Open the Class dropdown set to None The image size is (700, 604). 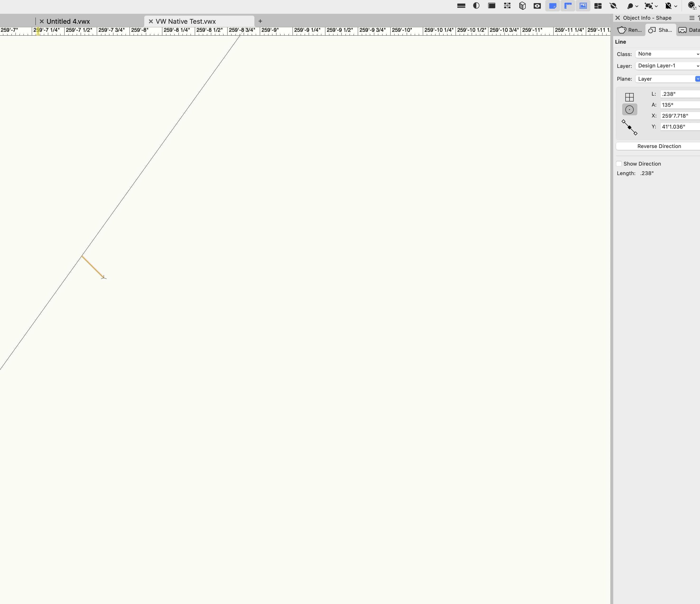point(666,54)
